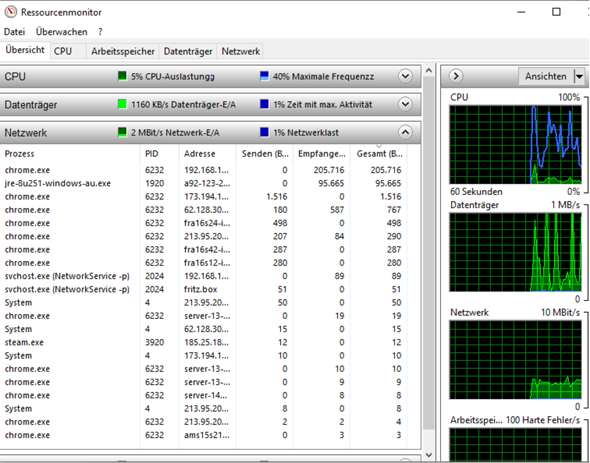This screenshot has height=463, width=590.
Task: Expand the CPU section chevron
Action: pyautogui.click(x=405, y=76)
